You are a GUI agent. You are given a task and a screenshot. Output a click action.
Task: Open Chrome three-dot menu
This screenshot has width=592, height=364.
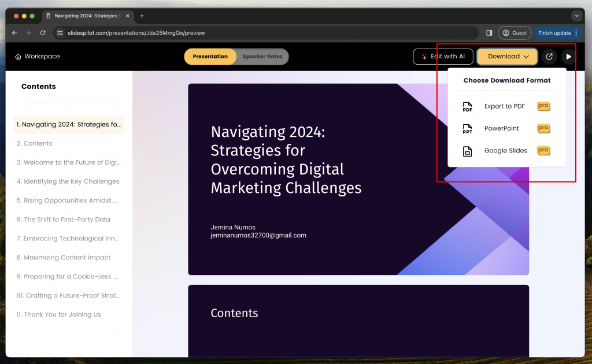(576, 33)
